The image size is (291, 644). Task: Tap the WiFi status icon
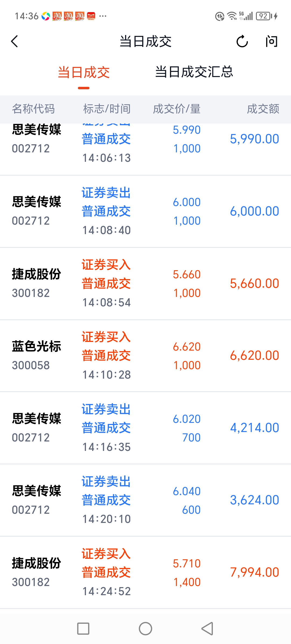[x=232, y=16]
